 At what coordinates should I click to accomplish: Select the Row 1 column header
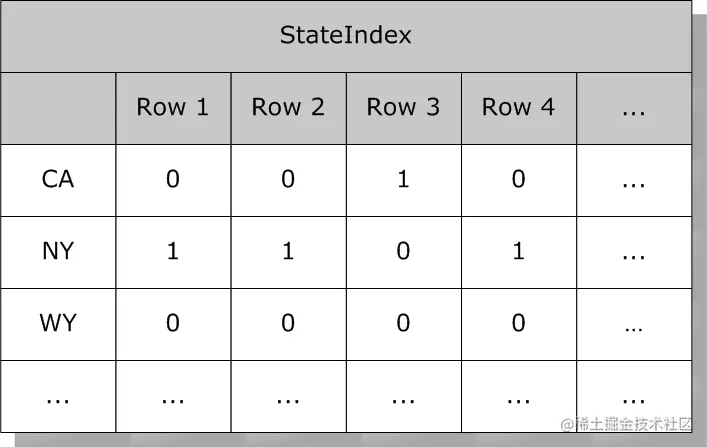click(x=173, y=108)
